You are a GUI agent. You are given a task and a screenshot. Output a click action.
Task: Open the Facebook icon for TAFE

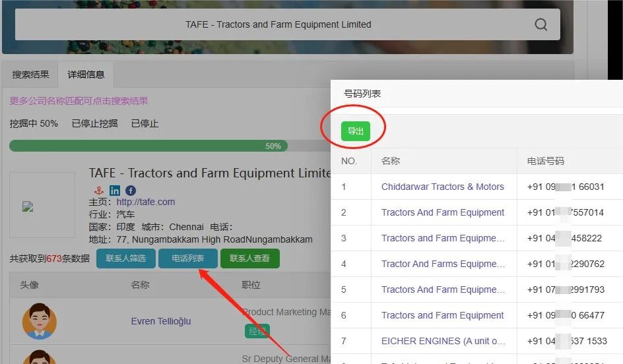pyautogui.click(x=131, y=191)
